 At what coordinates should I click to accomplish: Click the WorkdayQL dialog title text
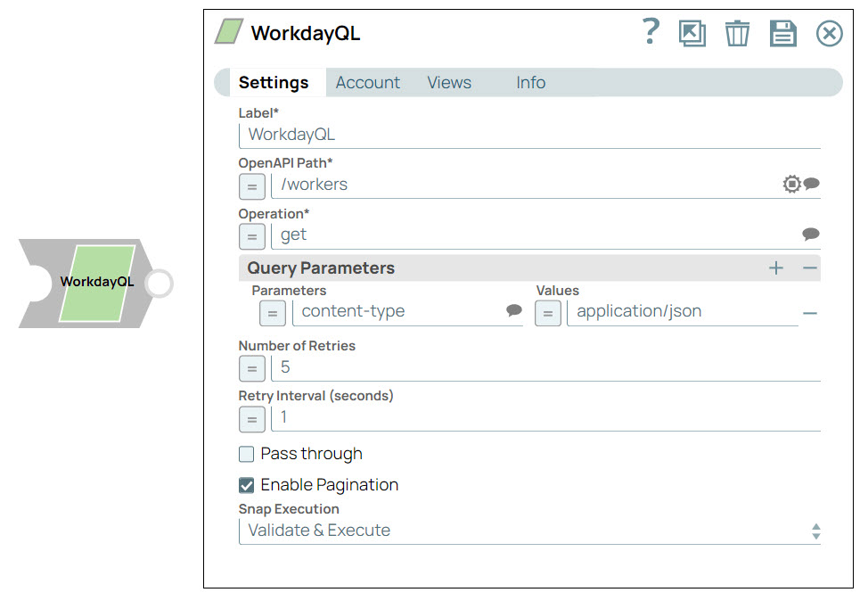[306, 33]
